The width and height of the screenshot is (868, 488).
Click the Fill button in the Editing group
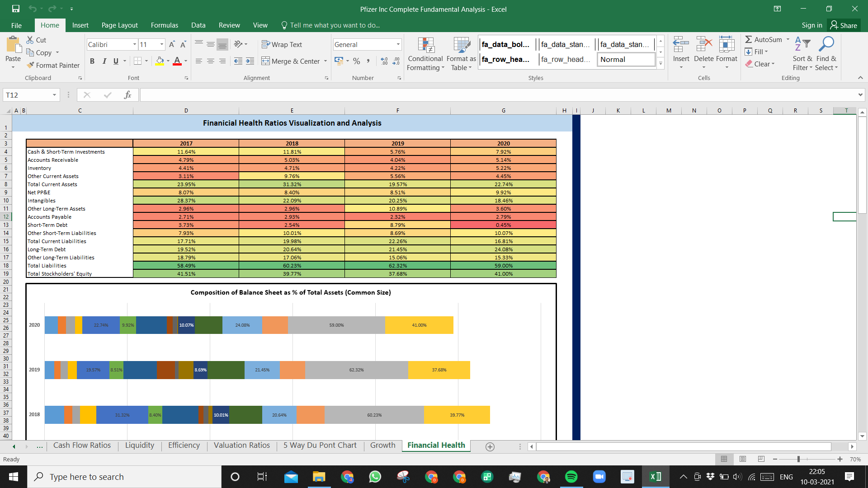click(x=757, y=52)
